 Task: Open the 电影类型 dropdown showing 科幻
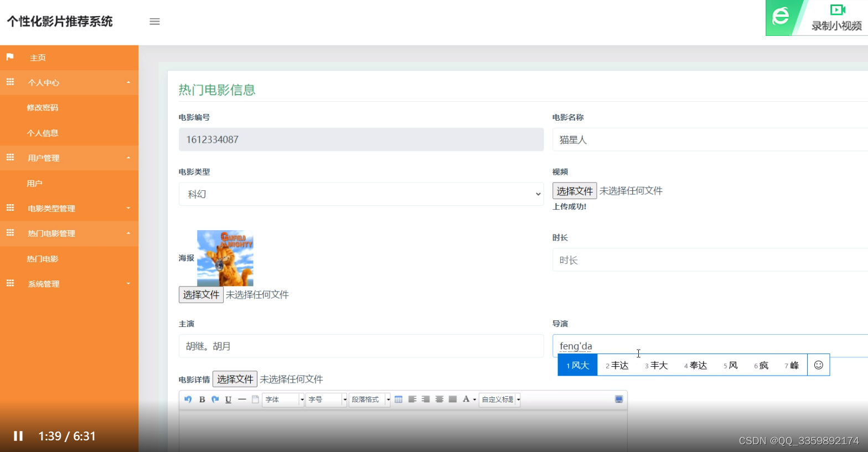coord(361,194)
